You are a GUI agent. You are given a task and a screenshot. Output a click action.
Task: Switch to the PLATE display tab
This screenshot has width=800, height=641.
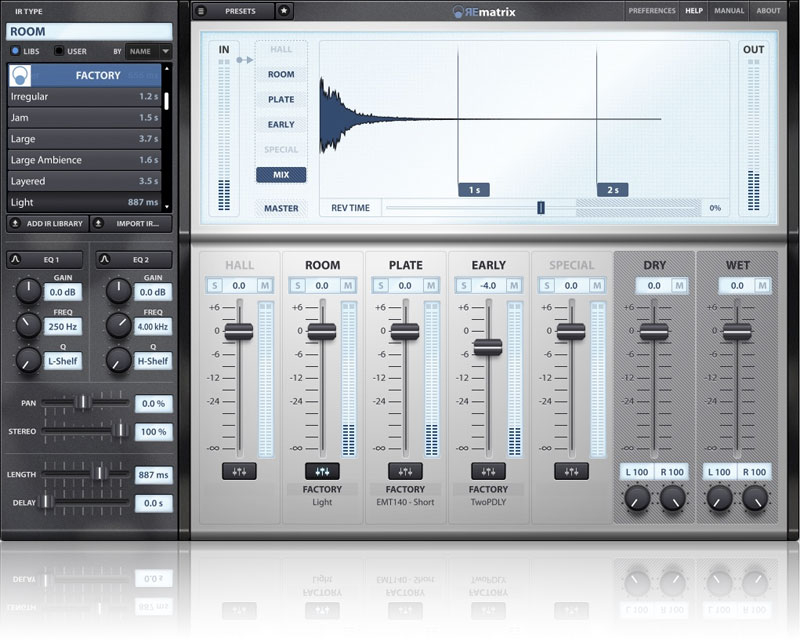[x=281, y=99]
